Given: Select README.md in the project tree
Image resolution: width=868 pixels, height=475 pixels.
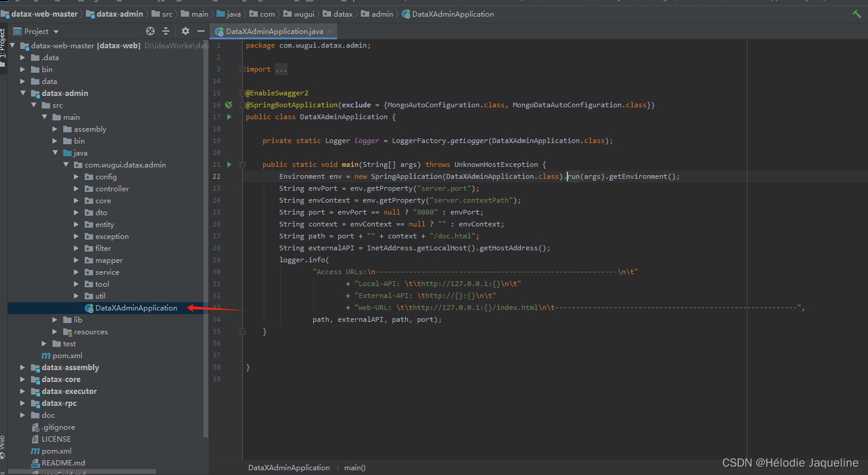Looking at the screenshot, I should pos(63,463).
